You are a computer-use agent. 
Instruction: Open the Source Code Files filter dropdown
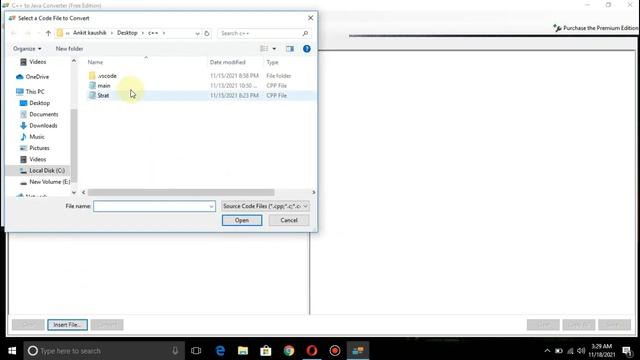coord(265,207)
